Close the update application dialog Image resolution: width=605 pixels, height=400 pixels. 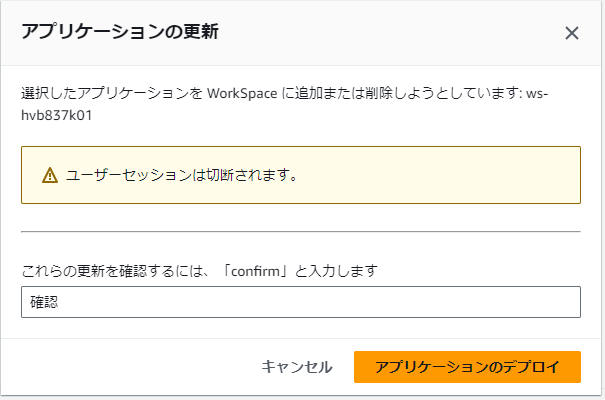572,33
